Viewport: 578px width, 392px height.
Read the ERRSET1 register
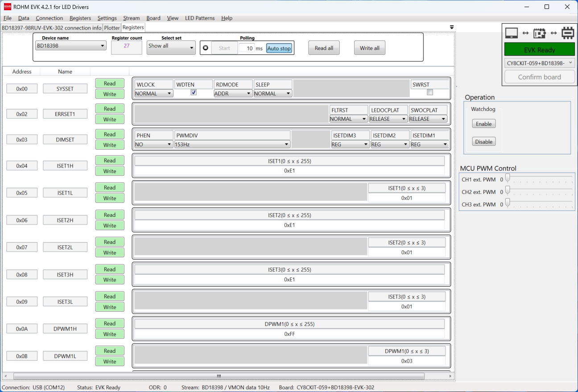110,109
